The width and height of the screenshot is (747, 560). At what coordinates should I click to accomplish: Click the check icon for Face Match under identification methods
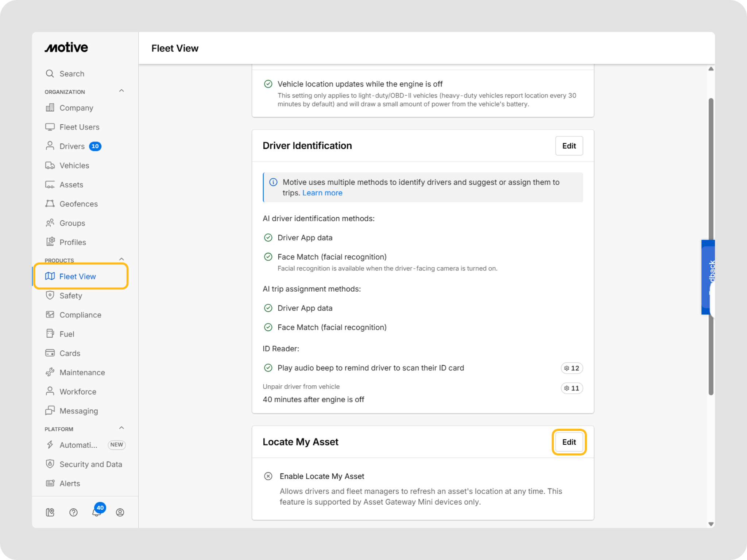(x=268, y=257)
